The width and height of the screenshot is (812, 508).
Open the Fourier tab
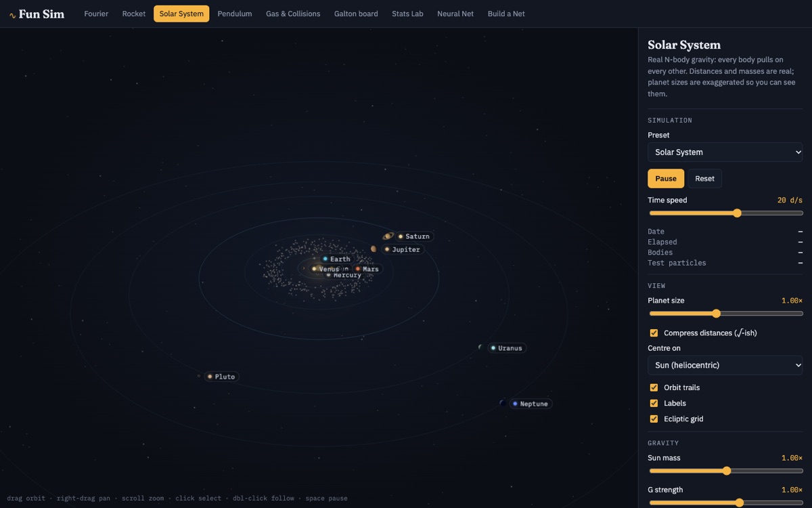[96, 14]
